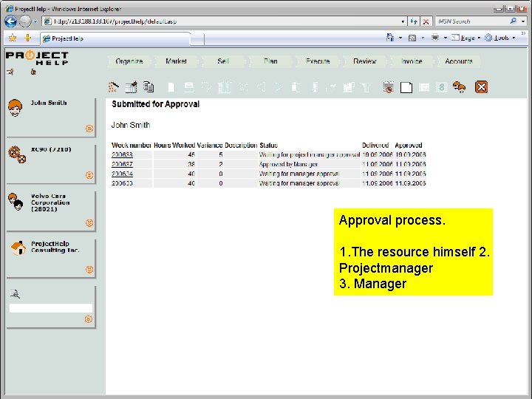Click the RSS feeds icon in IE toolbar

(412, 38)
